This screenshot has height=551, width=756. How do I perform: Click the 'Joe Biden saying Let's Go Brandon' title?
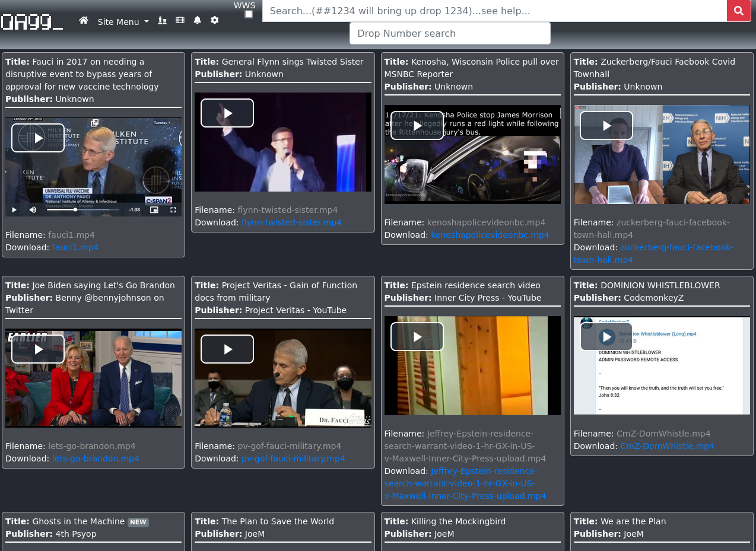click(104, 285)
